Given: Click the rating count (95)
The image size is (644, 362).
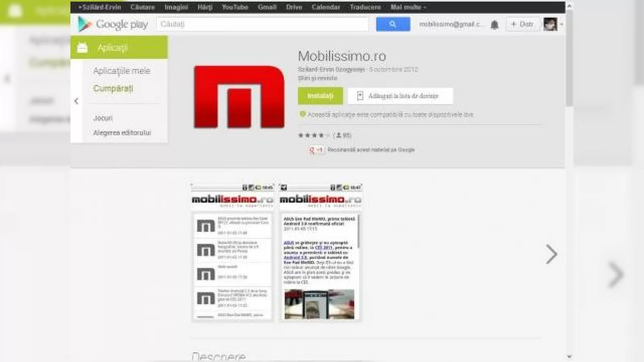Looking at the screenshot, I should (343, 135).
